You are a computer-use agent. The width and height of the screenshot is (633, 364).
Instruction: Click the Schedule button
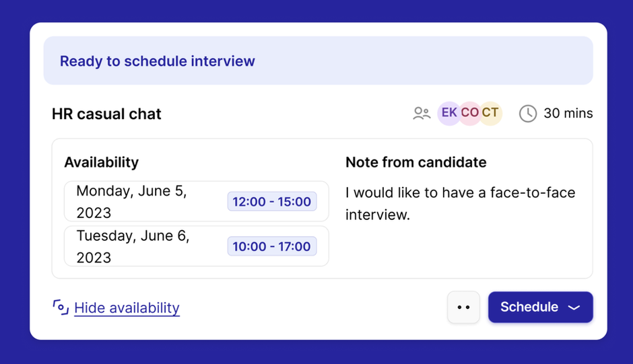529,307
